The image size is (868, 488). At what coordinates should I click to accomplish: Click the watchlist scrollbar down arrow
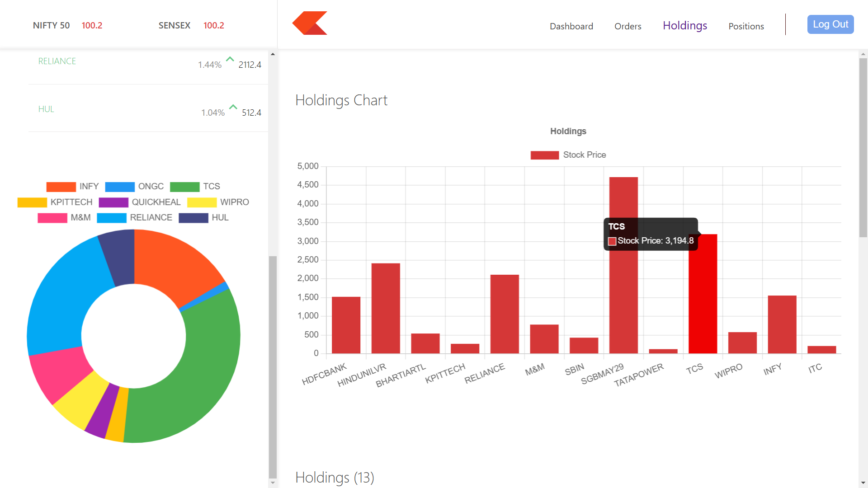(x=273, y=483)
